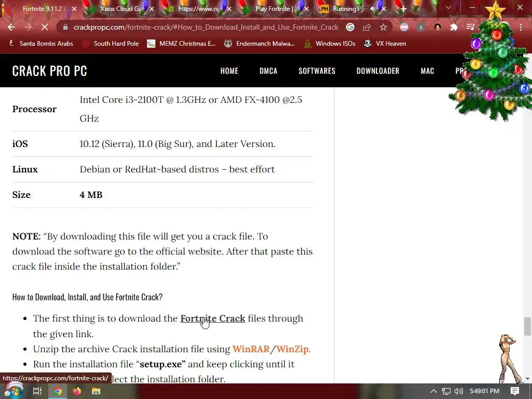The height and width of the screenshot is (399, 532).
Task: Open the media control playlist icon
Action: click(470, 27)
